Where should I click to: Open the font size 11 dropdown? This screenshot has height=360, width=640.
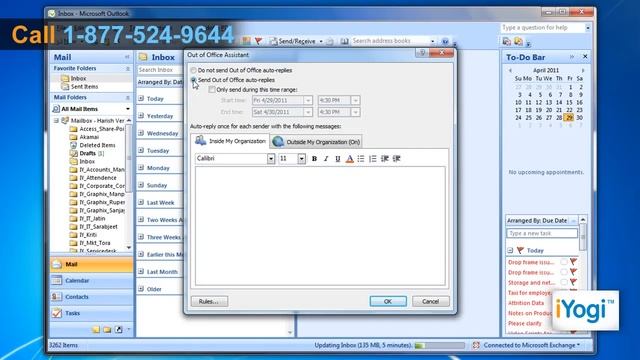pos(301,159)
